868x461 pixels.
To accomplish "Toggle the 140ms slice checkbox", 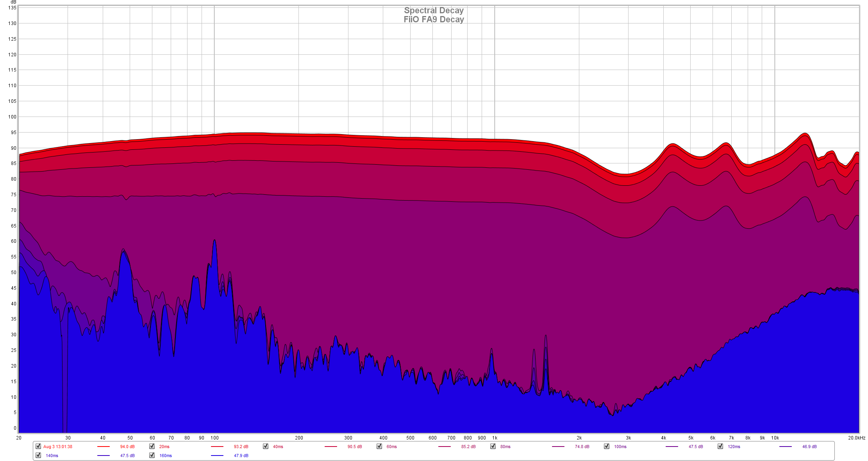I will (38, 455).
